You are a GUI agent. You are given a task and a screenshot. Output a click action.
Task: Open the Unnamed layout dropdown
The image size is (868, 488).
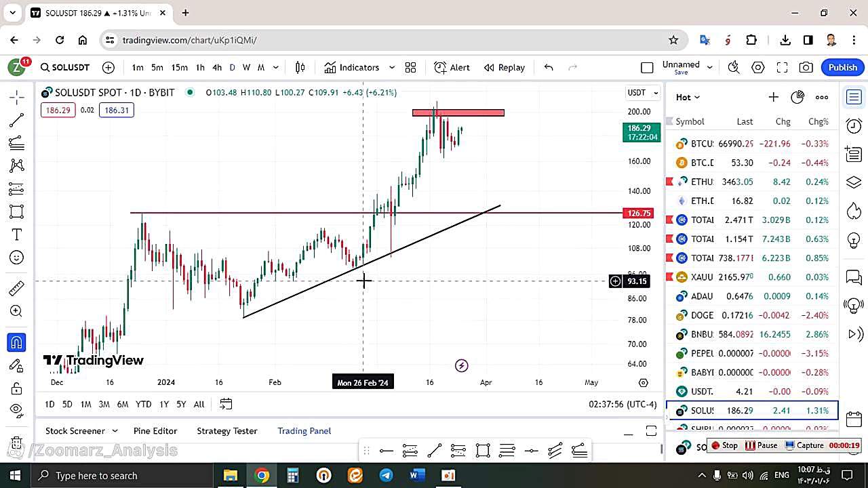(x=709, y=67)
